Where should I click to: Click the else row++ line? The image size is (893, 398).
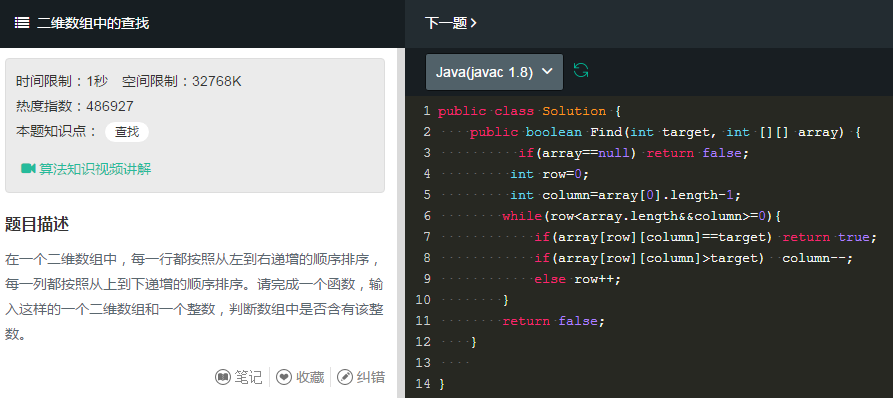coord(577,280)
